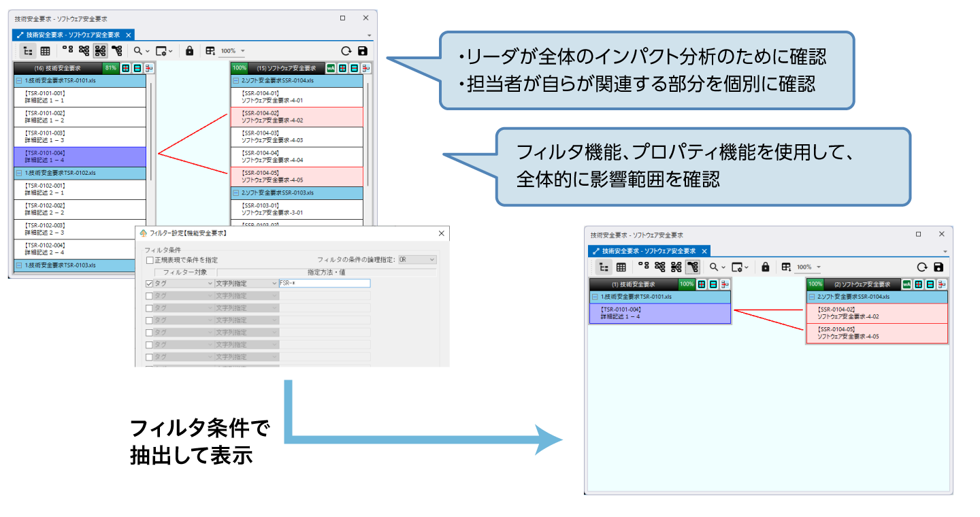Close the フィルター設定 dialog
Viewport: 980px width, 517px height.
pyautogui.click(x=442, y=233)
